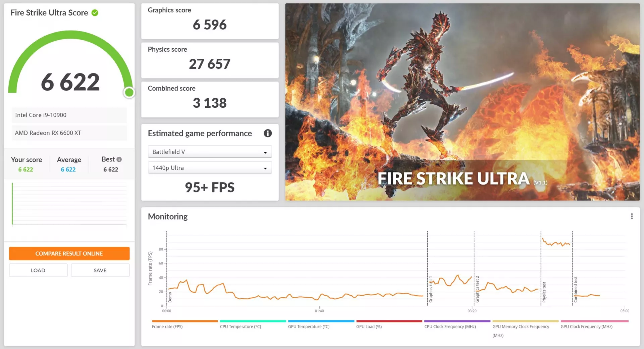Select the Graphics test 1 chart marker
Viewport: 644px width, 349px height.
(431, 289)
